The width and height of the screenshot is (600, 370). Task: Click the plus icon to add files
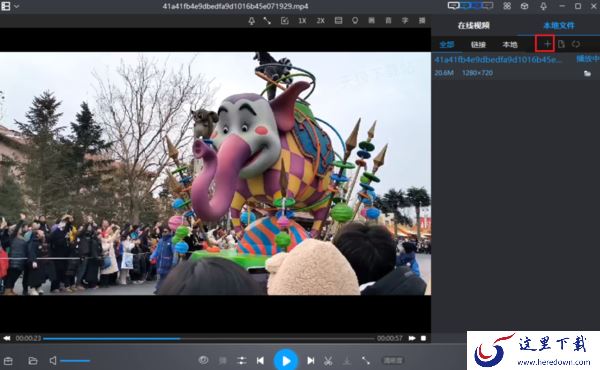click(547, 44)
